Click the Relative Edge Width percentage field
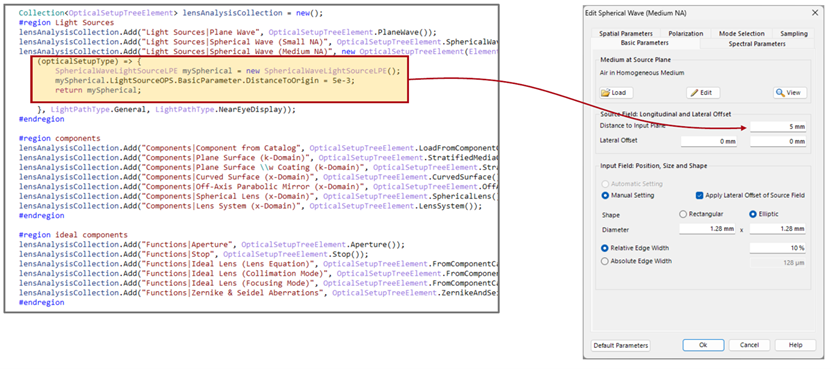The height and width of the screenshot is (369, 831). pyautogui.click(x=777, y=248)
